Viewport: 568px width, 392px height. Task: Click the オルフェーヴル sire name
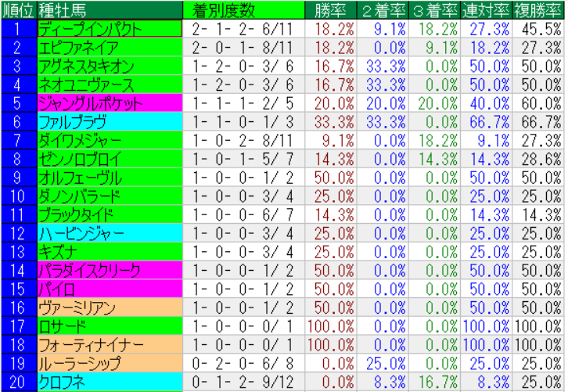110,177
